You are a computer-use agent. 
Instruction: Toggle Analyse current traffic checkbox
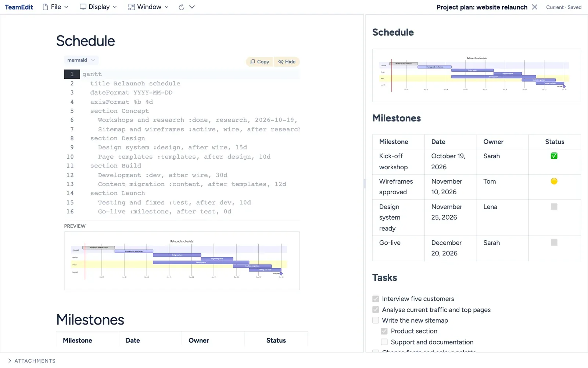376,309
